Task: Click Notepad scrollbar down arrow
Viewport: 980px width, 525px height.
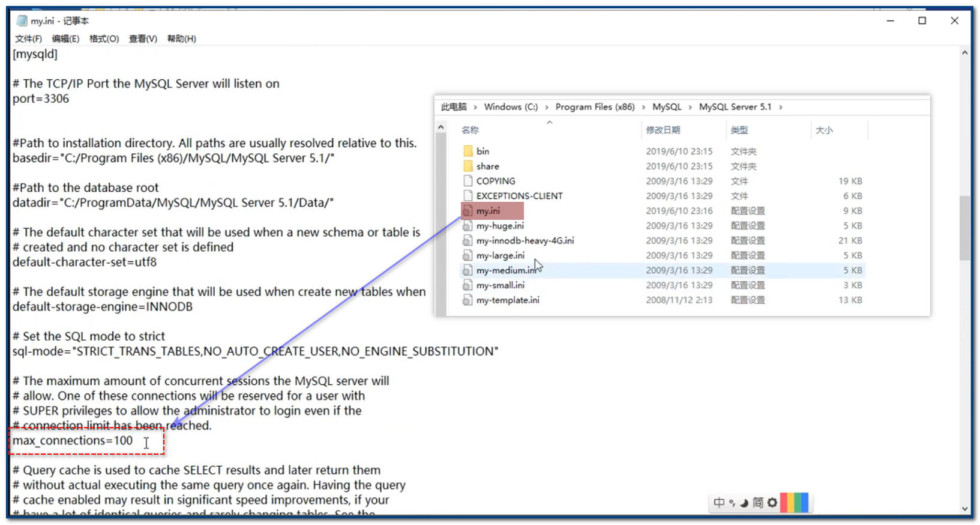Action: point(964,508)
